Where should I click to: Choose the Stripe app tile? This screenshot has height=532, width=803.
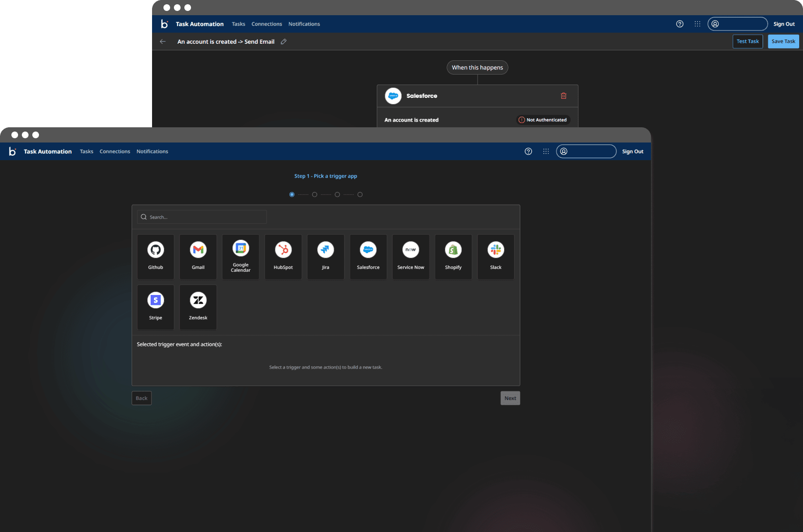pyautogui.click(x=155, y=307)
